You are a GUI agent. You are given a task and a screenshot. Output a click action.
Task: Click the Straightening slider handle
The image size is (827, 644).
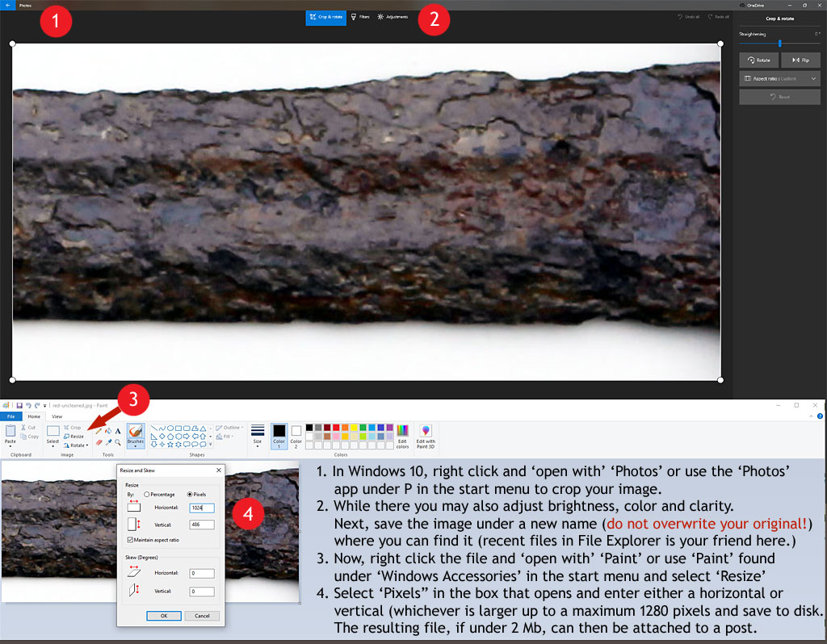coord(779,44)
